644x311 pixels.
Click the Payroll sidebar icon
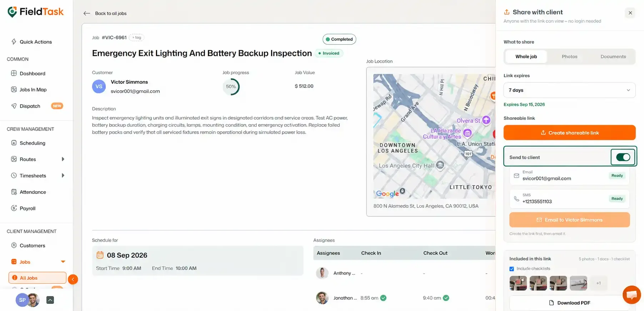14,208
